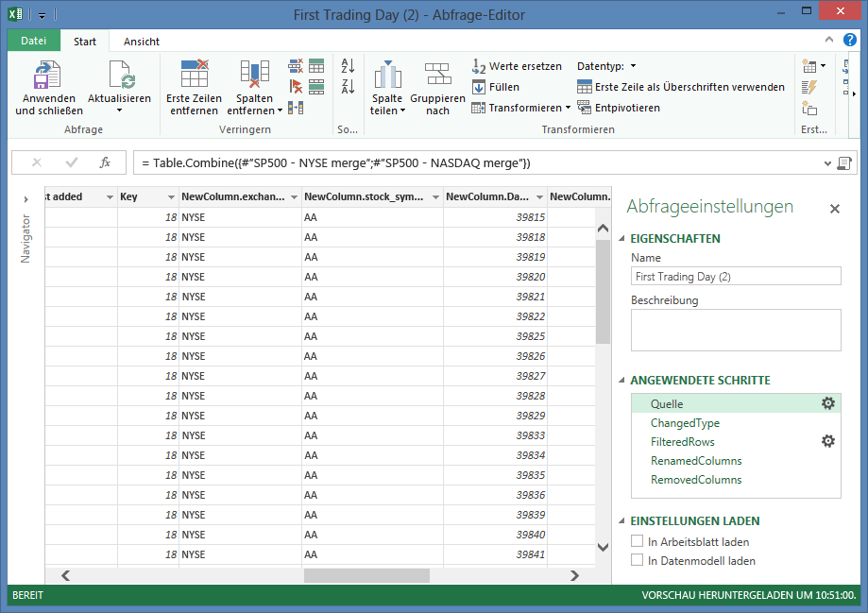
Task: Click Füllen fill-down button
Action: click(496, 87)
